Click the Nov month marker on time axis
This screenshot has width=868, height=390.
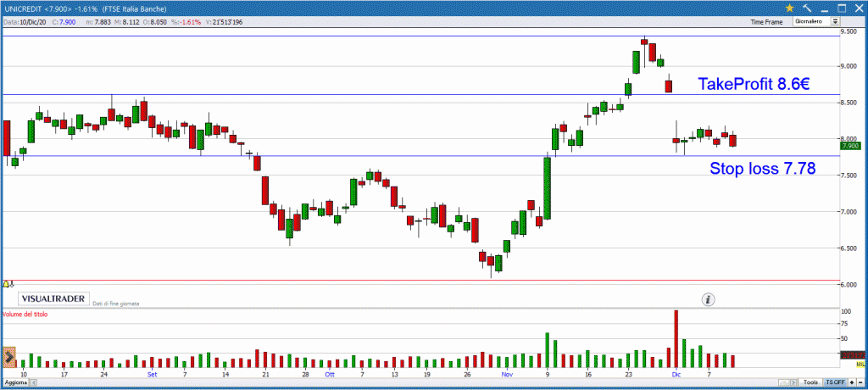point(507,375)
